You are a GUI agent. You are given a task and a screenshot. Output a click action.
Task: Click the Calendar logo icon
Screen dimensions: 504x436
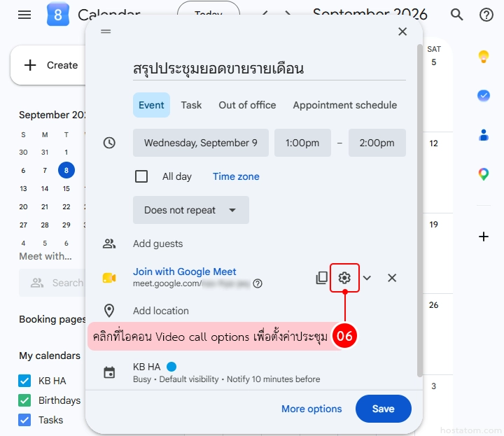point(58,14)
